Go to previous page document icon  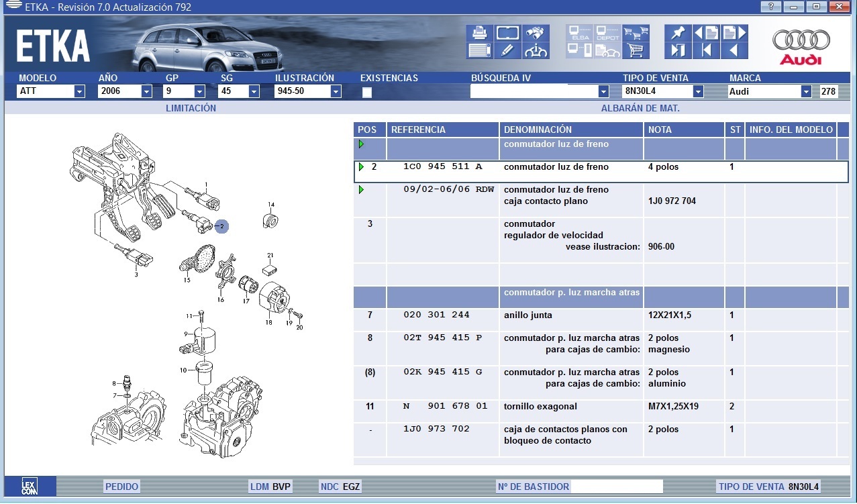click(x=706, y=33)
